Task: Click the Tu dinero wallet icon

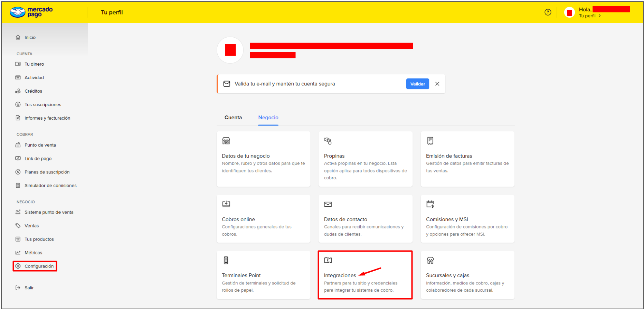Action: [18, 64]
